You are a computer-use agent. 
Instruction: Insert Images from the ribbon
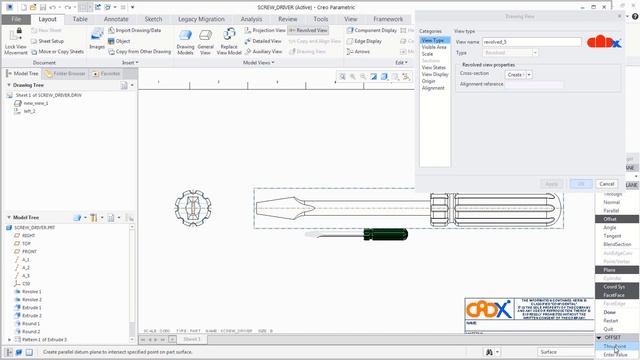click(x=97, y=39)
